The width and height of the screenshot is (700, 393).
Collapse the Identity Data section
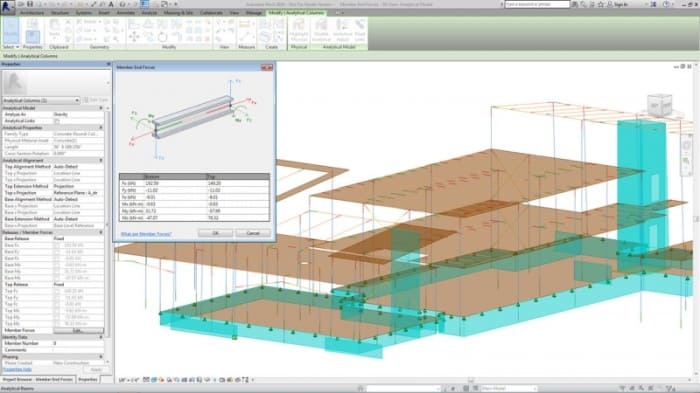coord(101,337)
